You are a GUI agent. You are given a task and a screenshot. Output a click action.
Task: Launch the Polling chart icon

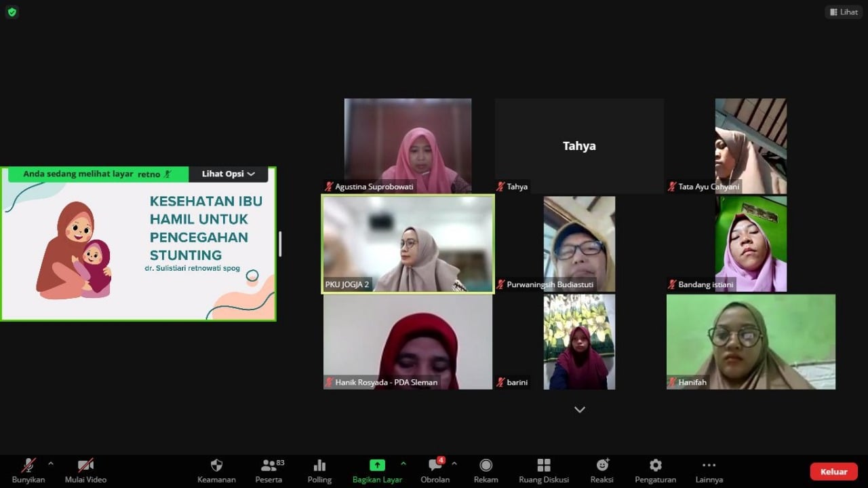[x=319, y=466]
